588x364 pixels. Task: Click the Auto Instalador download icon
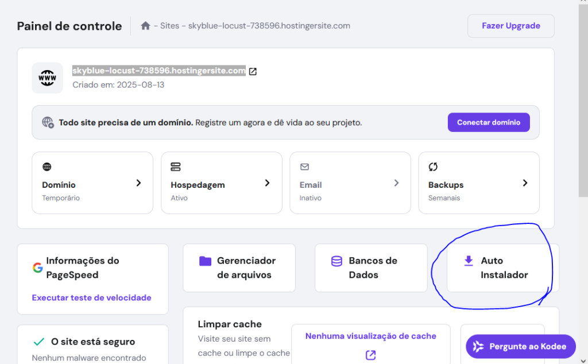coord(469,261)
